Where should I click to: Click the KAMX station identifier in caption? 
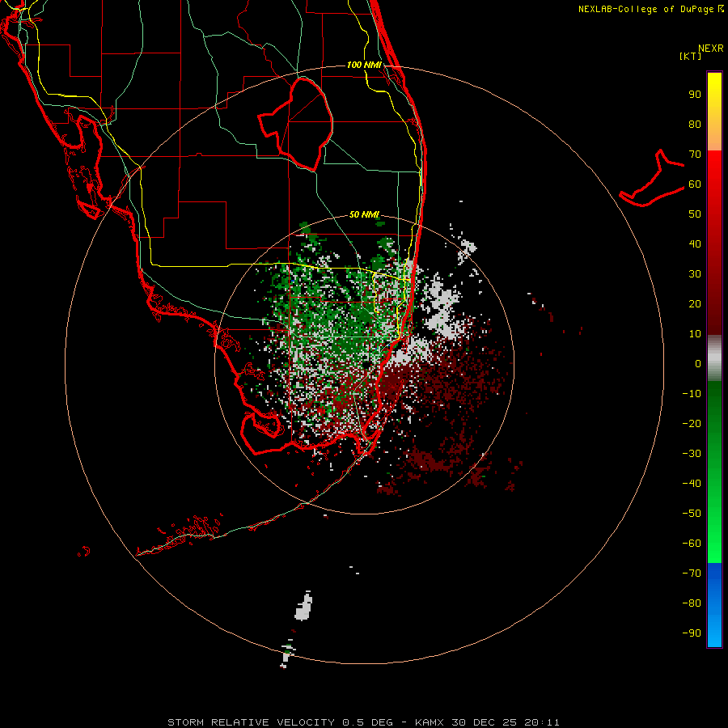click(x=430, y=722)
